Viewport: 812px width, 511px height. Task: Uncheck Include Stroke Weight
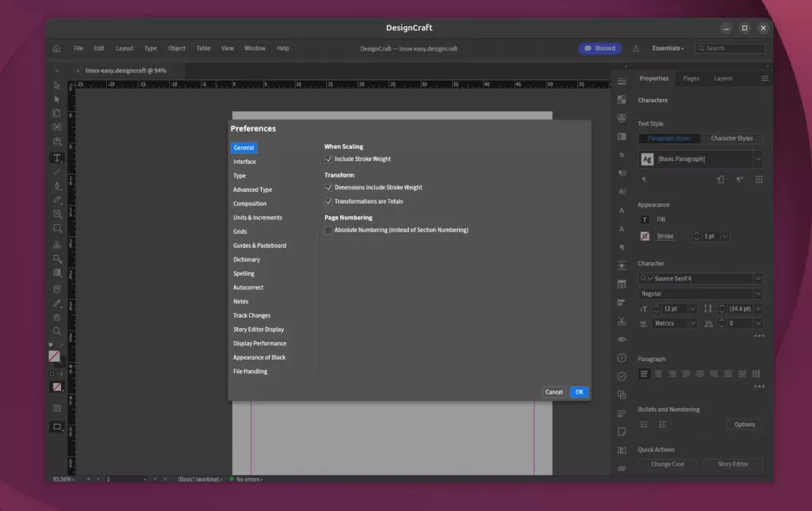click(328, 159)
